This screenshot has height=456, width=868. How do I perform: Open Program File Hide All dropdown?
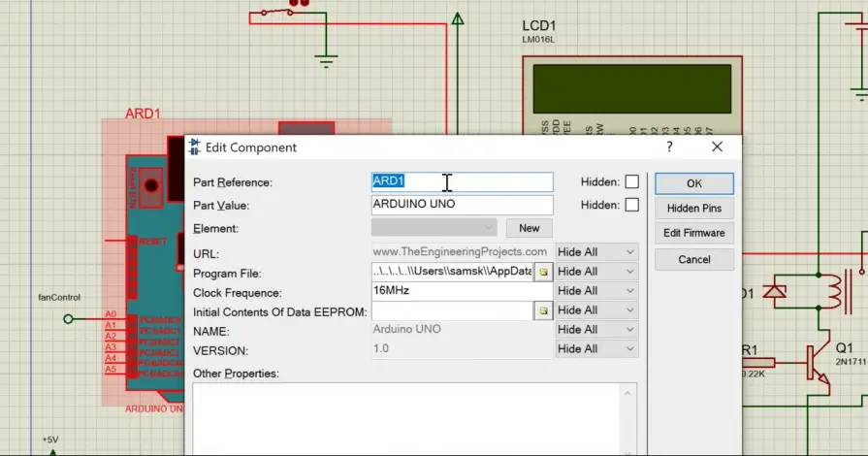click(x=596, y=272)
